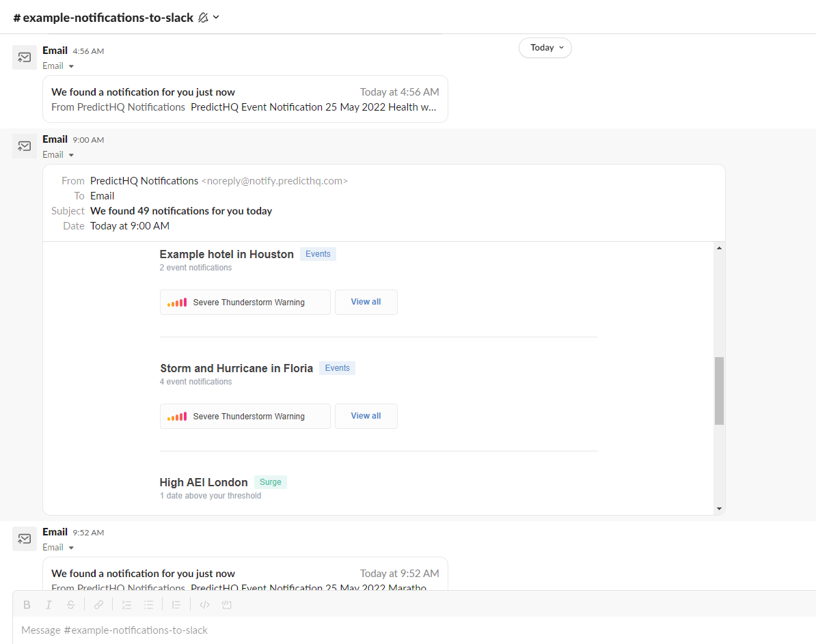Toggle bold formatting in composer
The width and height of the screenshot is (816, 644).
point(27,604)
